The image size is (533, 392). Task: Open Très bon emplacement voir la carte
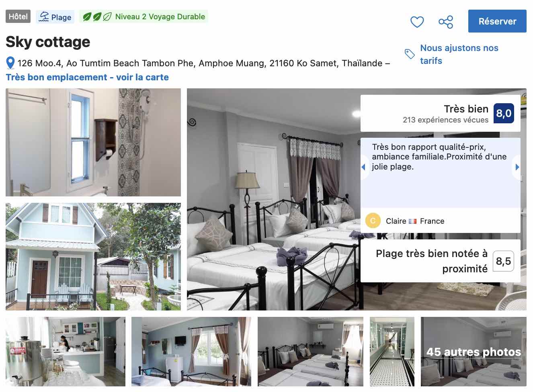(87, 77)
